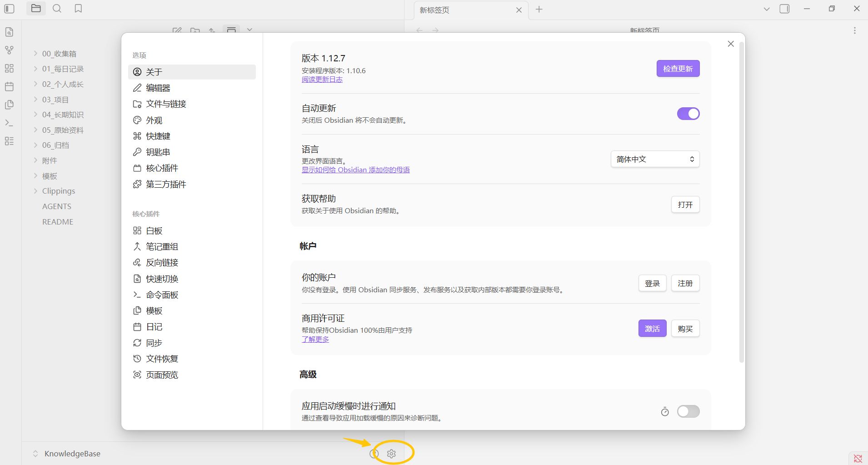Close the 新标签页 tab
Image resolution: width=868 pixels, height=465 pixels.
519,10
